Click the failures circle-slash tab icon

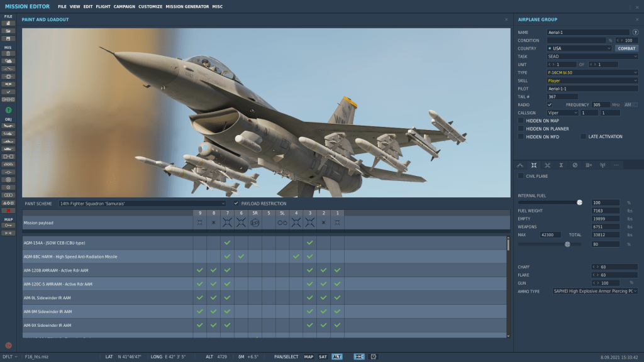tap(575, 165)
